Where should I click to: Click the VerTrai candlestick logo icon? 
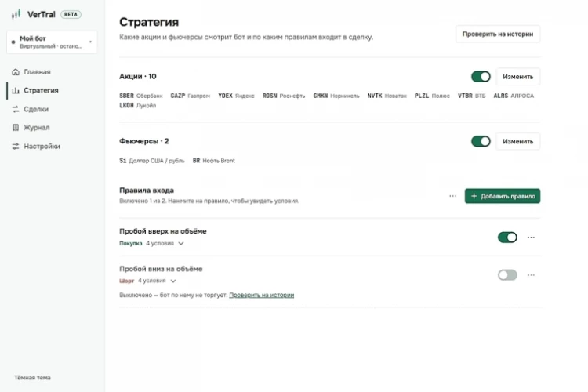point(16,15)
